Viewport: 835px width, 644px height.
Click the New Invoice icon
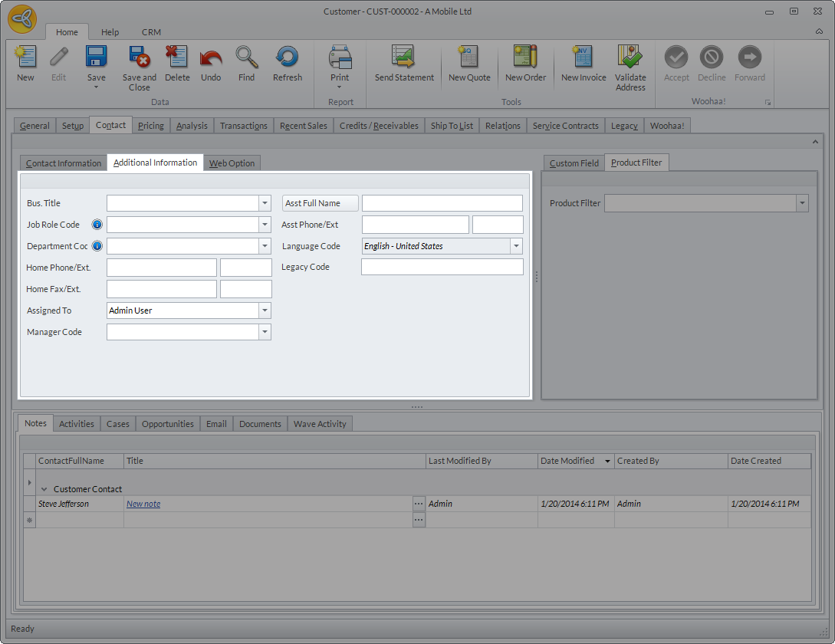[x=583, y=58]
